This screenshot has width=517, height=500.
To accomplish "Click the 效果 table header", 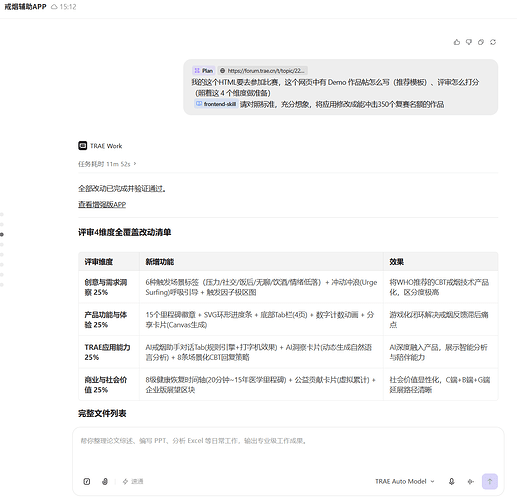I will coord(441,262).
